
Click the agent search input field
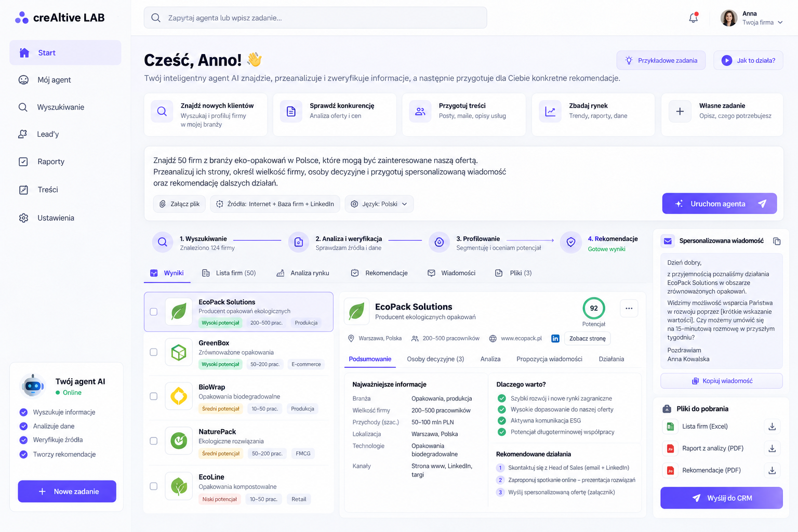pyautogui.click(x=315, y=18)
